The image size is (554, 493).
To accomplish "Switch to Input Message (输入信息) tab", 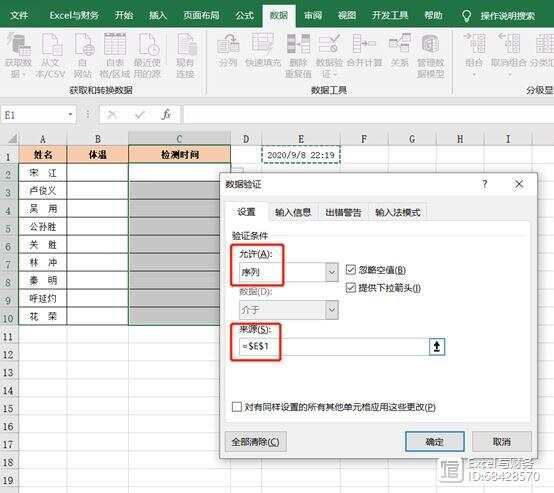I will pos(293,212).
